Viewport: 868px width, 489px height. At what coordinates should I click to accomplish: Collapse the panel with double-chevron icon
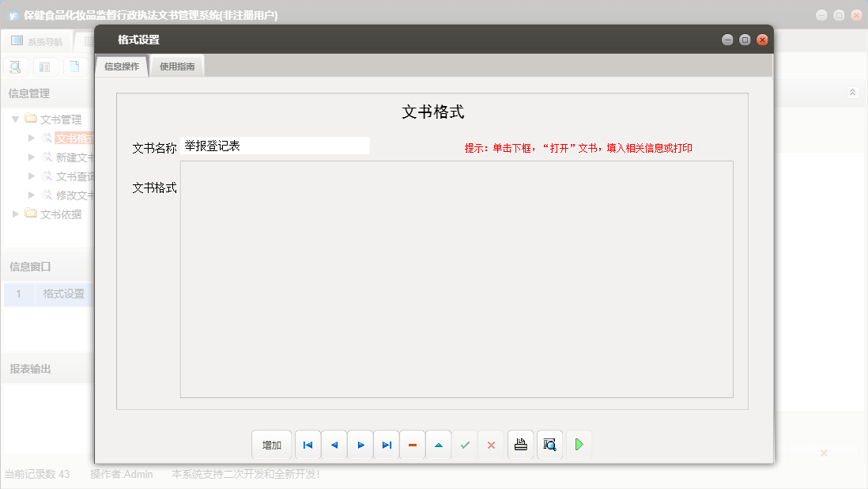coord(852,93)
